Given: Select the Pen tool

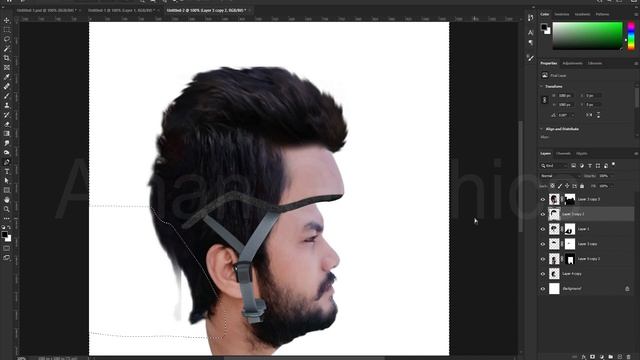Looking at the screenshot, I should click(7, 162).
